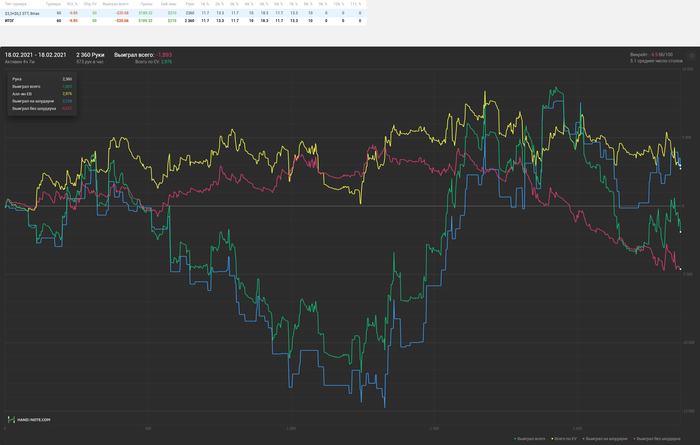Click tooltip row 'Выиграл на шоудауне' blue value
Screen dimensions: 700x445
[67, 101]
